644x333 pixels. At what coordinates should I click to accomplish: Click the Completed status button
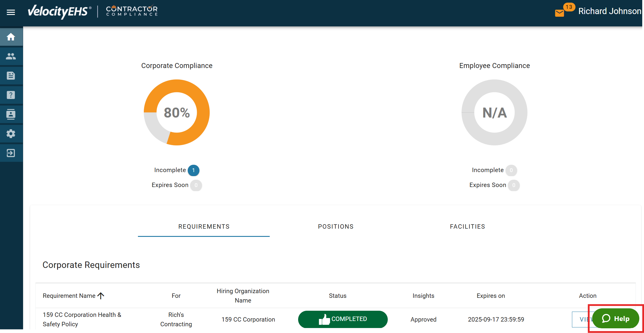pyautogui.click(x=343, y=319)
